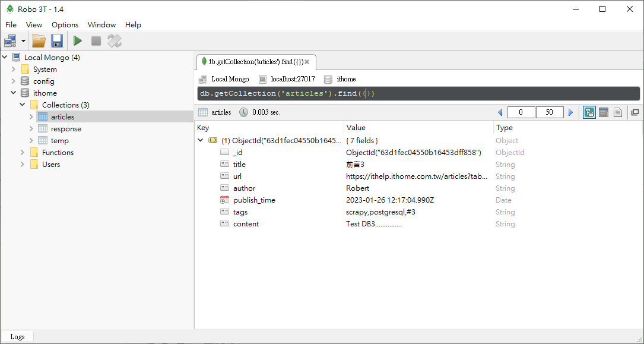Click the Connect to server toolbar icon
Viewport: 644px width, 344px height.
point(11,41)
